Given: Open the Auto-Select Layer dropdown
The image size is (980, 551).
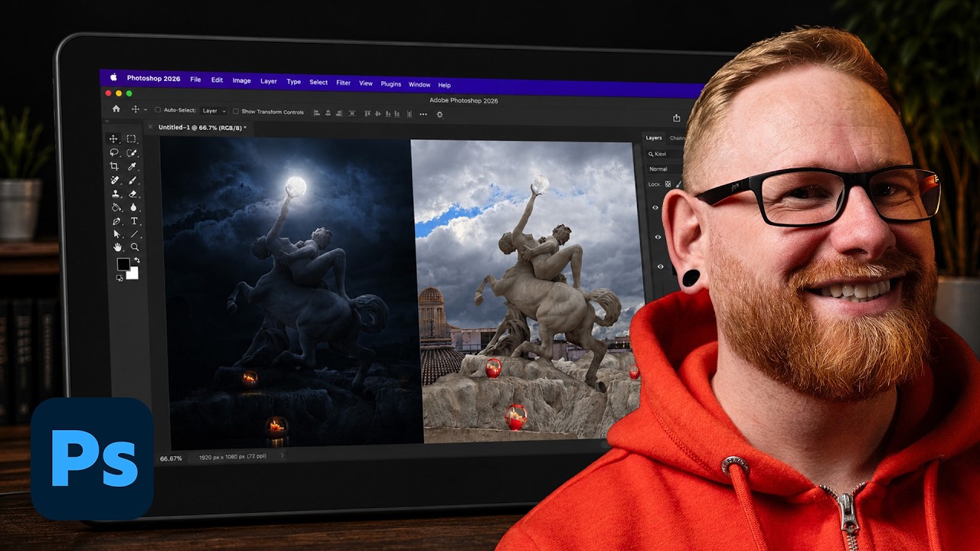Looking at the screenshot, I should [x=214, y=111].
